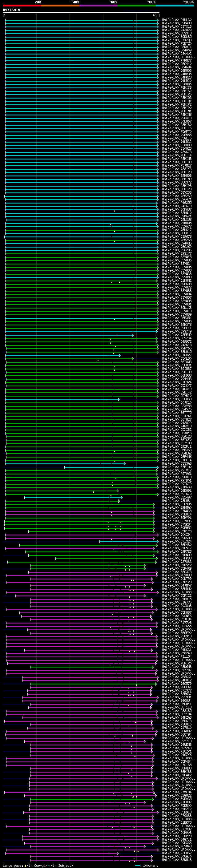The image size is (197, 868).
Task: Select the UniRef100_C6G440 label
Action: click(x=177, y=64)
